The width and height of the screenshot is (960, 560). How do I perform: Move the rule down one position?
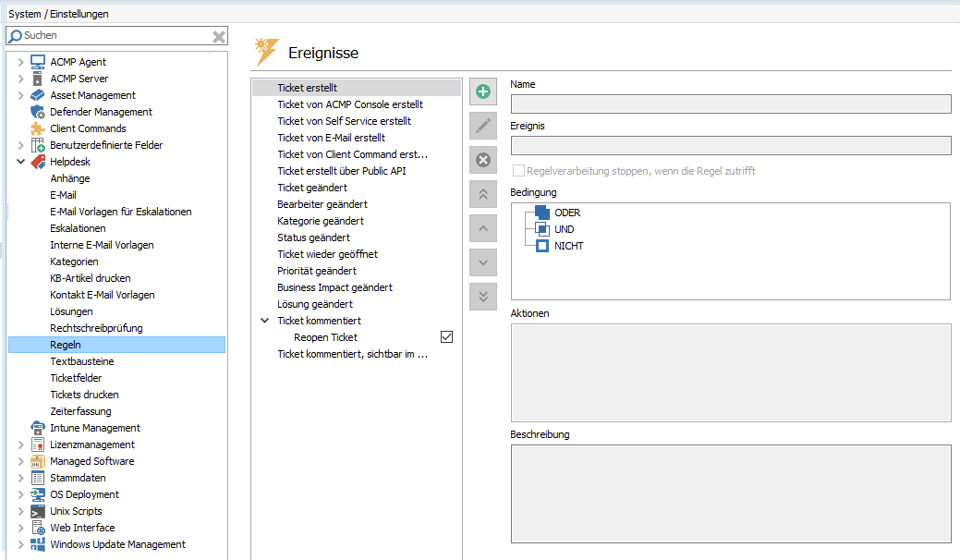click(482, 262)
